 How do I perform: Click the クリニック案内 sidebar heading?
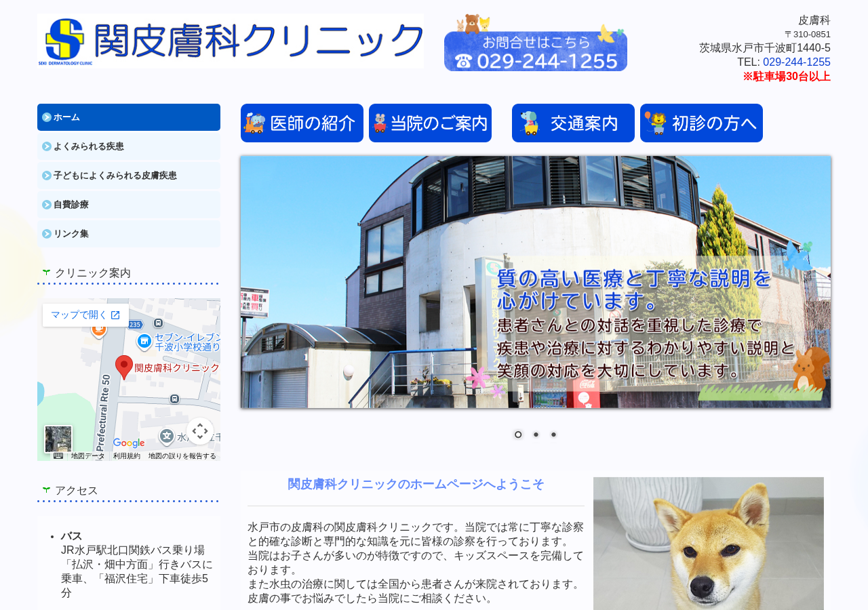(93, 273)
